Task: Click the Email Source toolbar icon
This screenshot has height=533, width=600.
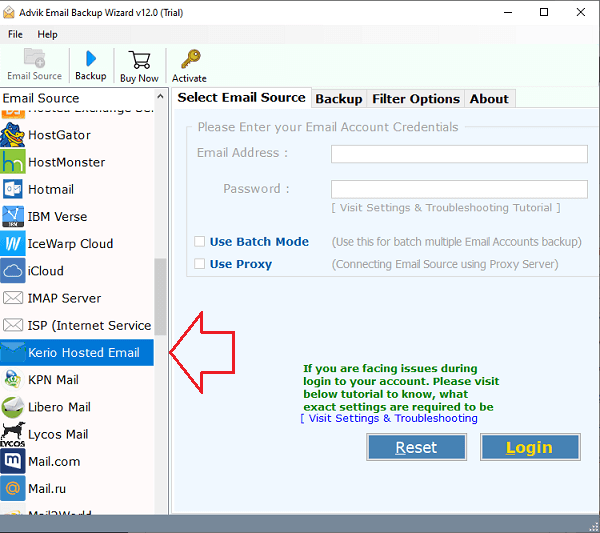Action: tap(34, 58)
